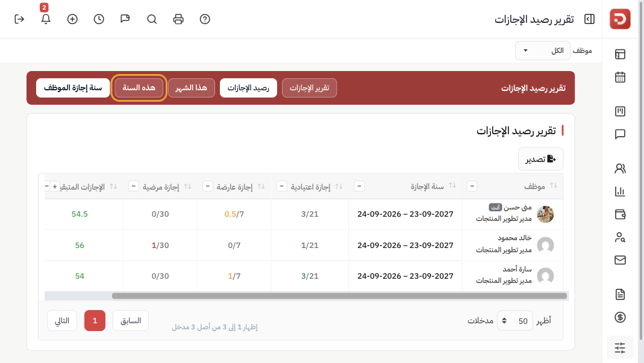The image size is (644, 363).
Task: Click the plus circle add icon
Action: [x=72, y=19]
